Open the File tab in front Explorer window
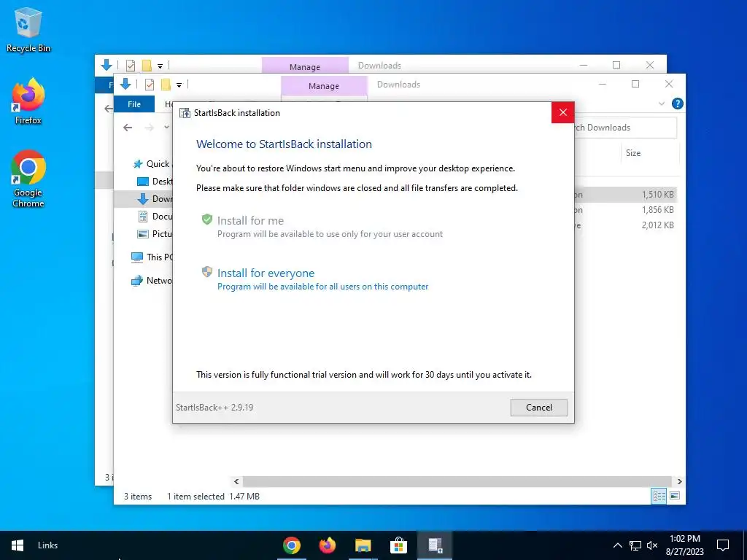 tap(134, 104)
